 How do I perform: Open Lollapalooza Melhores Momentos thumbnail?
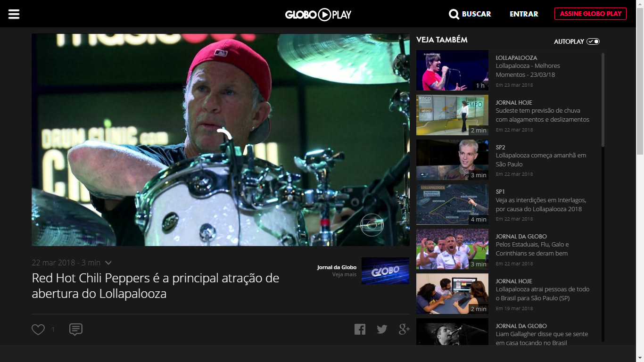click(x=452, y=70)
